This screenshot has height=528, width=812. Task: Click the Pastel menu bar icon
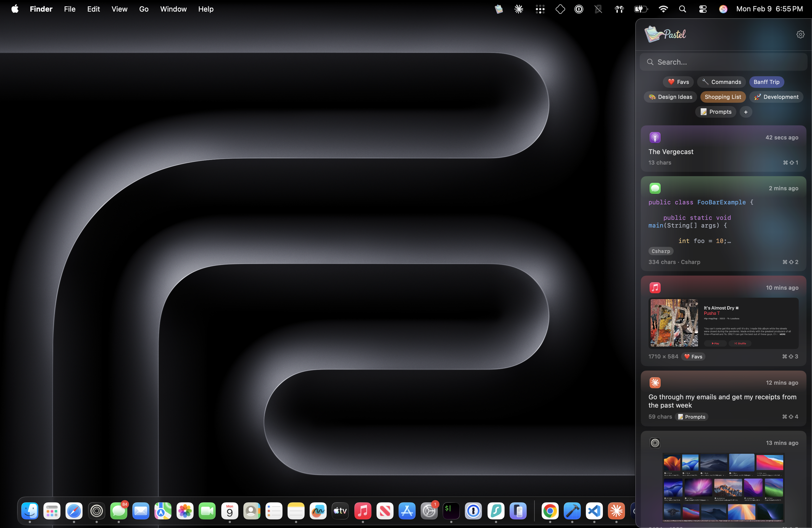click(499, 9)
